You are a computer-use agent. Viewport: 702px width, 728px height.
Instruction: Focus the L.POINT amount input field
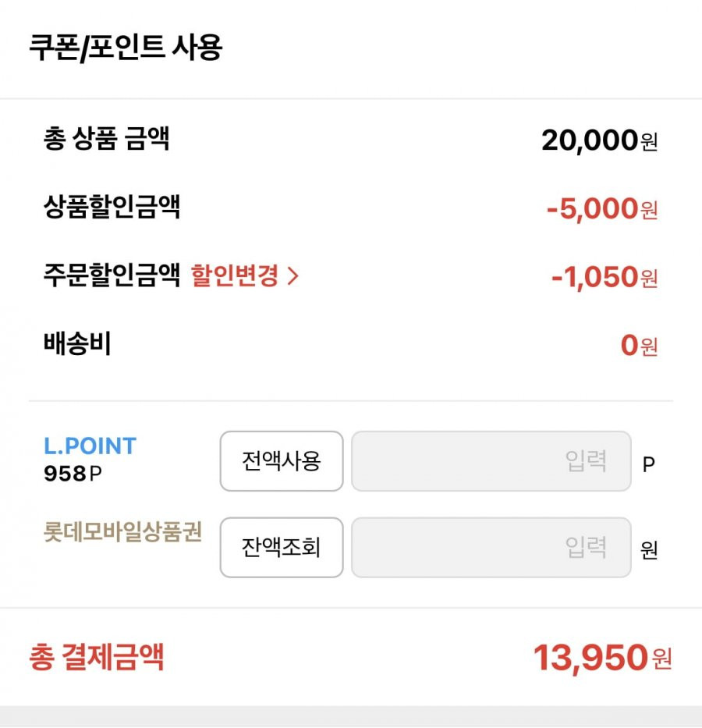pos(491,461)
